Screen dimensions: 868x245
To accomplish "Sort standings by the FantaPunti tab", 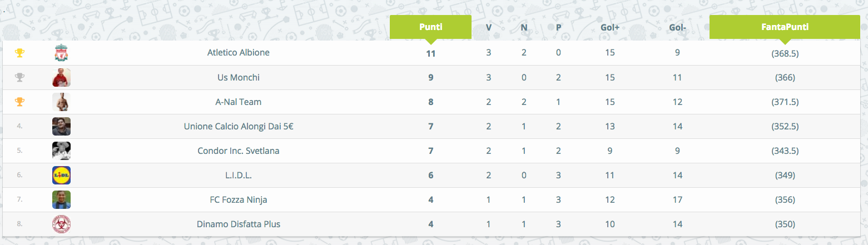I will pyautogui.click(x=785, y=27).
